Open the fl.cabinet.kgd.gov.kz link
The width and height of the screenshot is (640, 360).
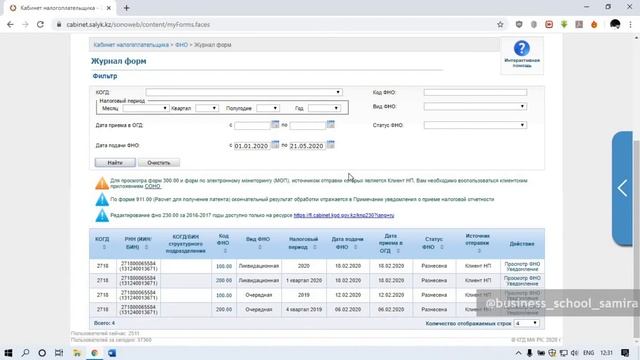344,215
